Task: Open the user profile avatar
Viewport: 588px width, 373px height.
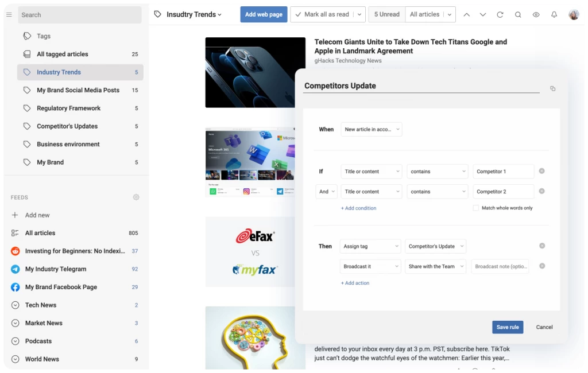Action: (x=574, y=14)
